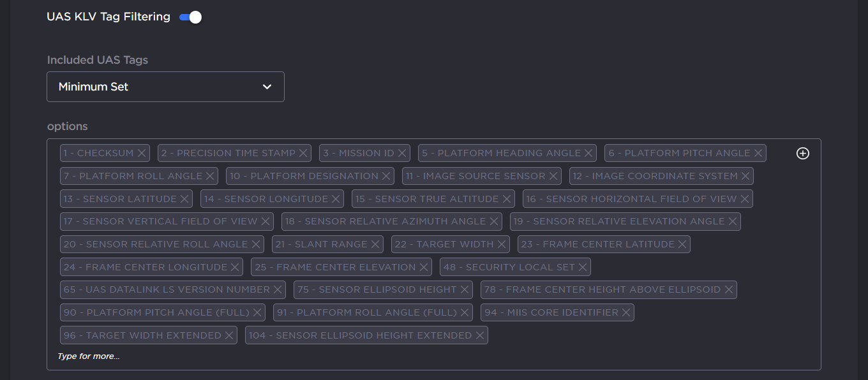Image resolution: width=868 pixels, height=380 pixels.
Task: Remove the 21 - SLANT RANGE tag
Action: tap(375, 244)
